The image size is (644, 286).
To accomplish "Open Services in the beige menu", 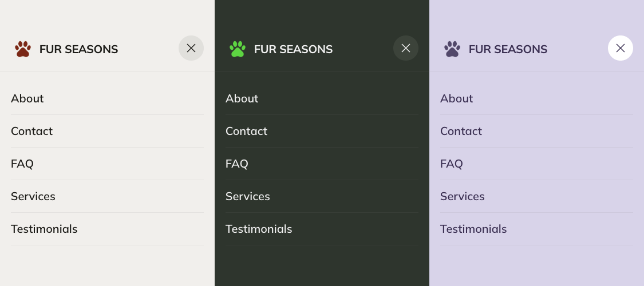I will 33,196.
